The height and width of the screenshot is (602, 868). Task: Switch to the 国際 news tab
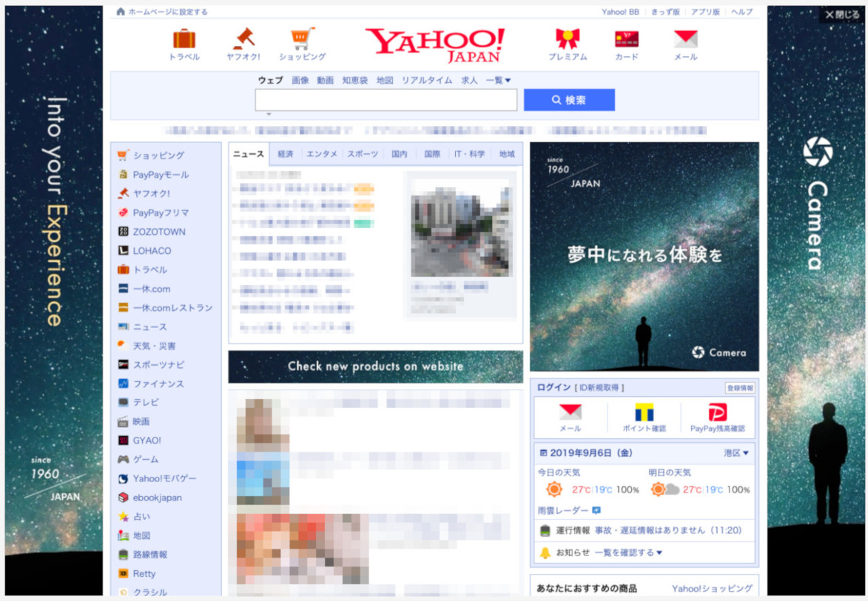(x=432, y=154)
